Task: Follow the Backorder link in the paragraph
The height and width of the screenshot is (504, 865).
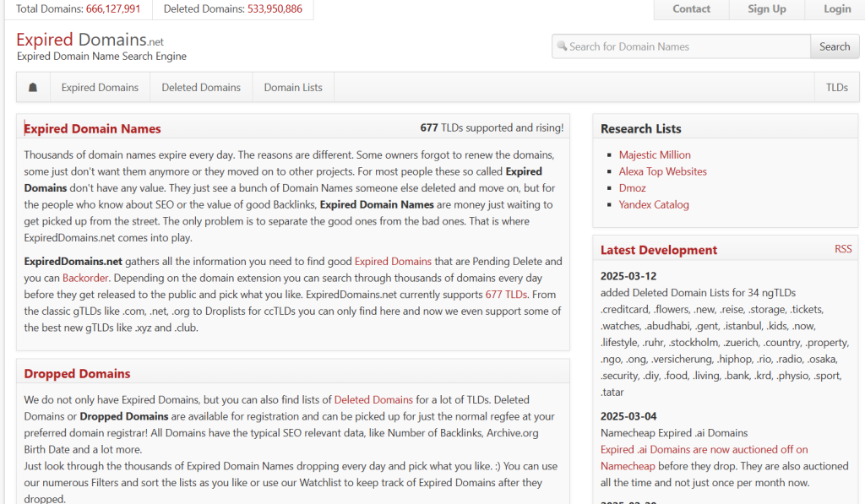Action: [x=85, y=278]
